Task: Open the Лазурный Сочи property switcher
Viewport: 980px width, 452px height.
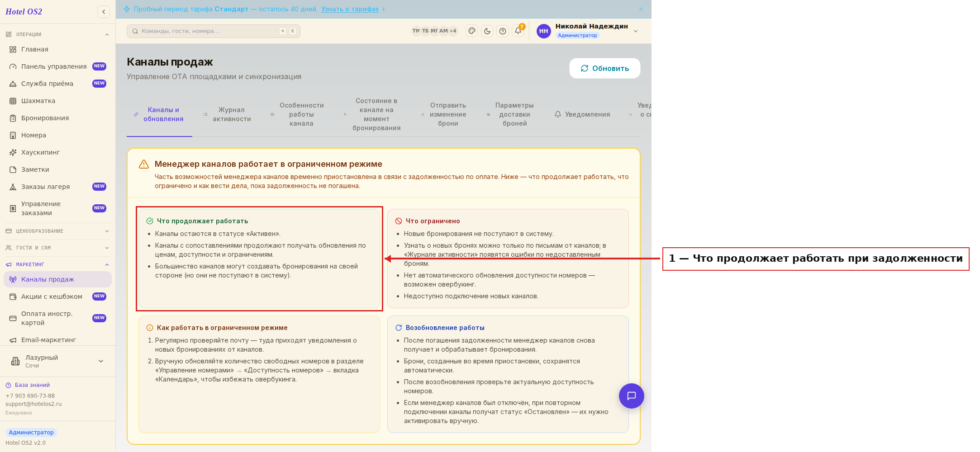Action: tap(57, 361)
